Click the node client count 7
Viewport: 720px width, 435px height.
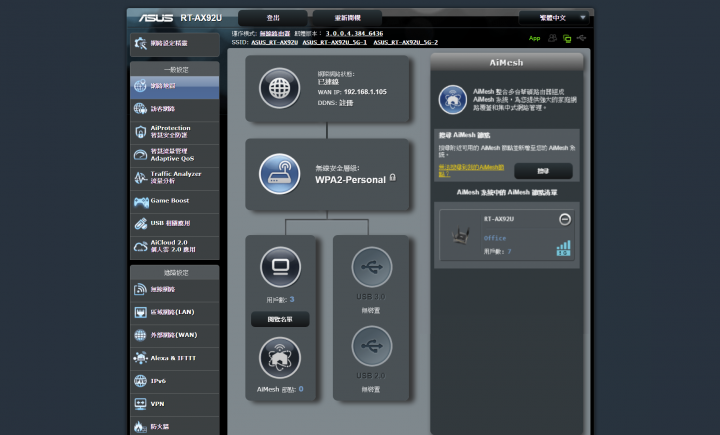coord(509,252)
